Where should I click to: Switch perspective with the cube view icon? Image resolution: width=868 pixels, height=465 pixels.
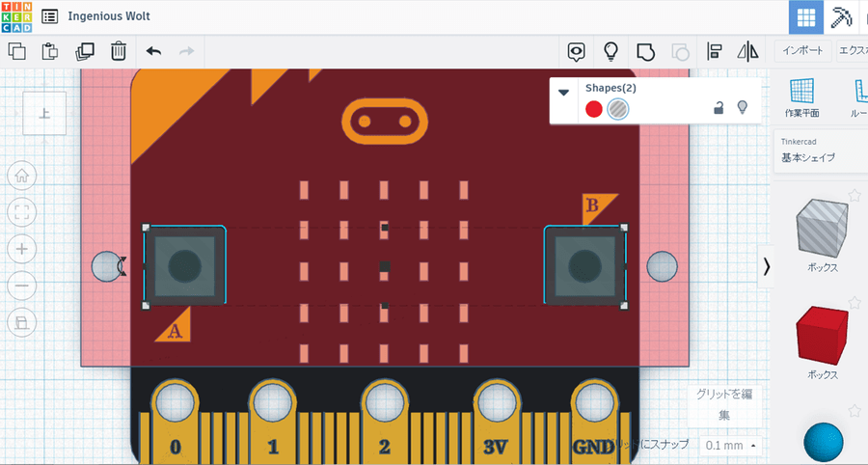(22, 323)
